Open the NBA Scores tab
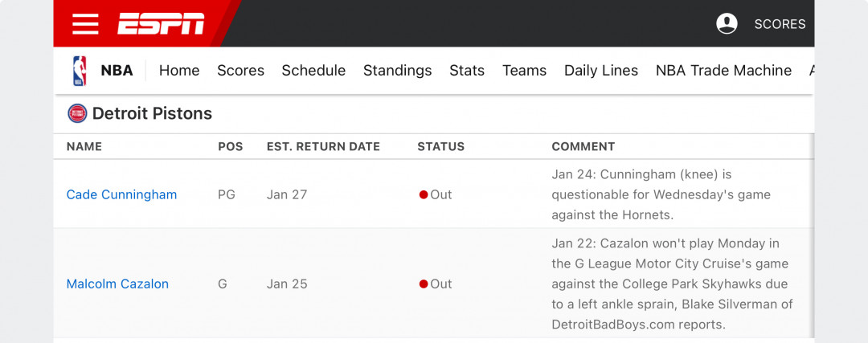The width and height of the screenshot is (868, 343). (241, 71)
